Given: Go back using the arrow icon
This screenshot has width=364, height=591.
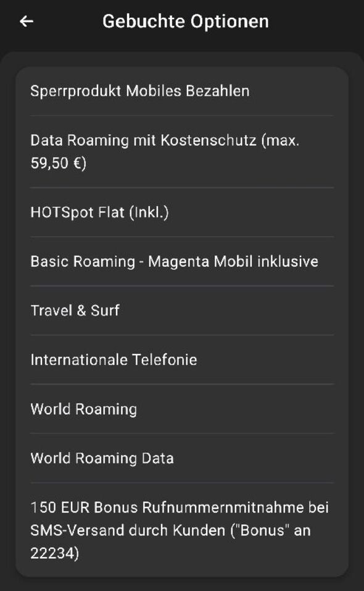Looking at the screenshot, I should point(27,22).
